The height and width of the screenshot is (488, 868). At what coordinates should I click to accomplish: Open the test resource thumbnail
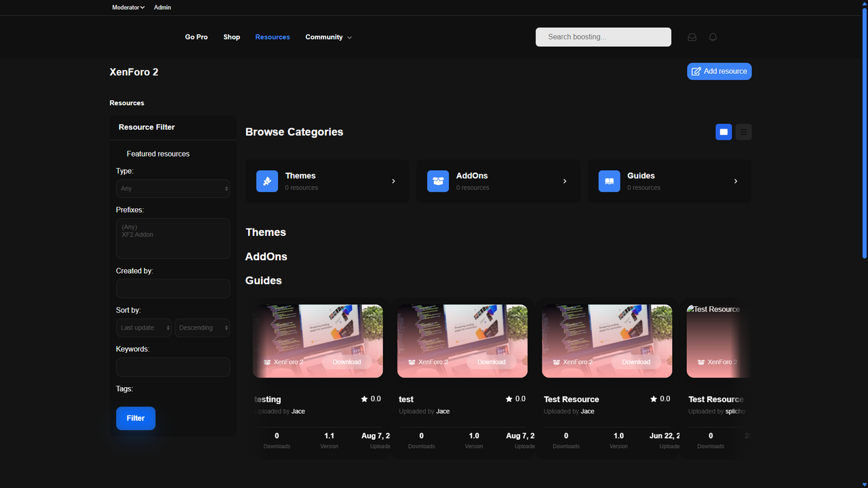click(x=462, y=341)
